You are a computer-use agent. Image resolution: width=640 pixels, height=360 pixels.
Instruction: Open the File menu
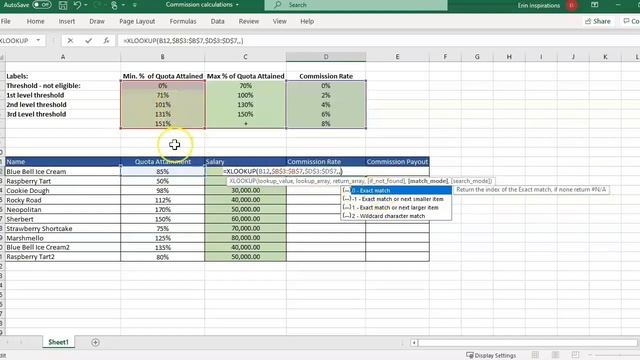(6, 21)
